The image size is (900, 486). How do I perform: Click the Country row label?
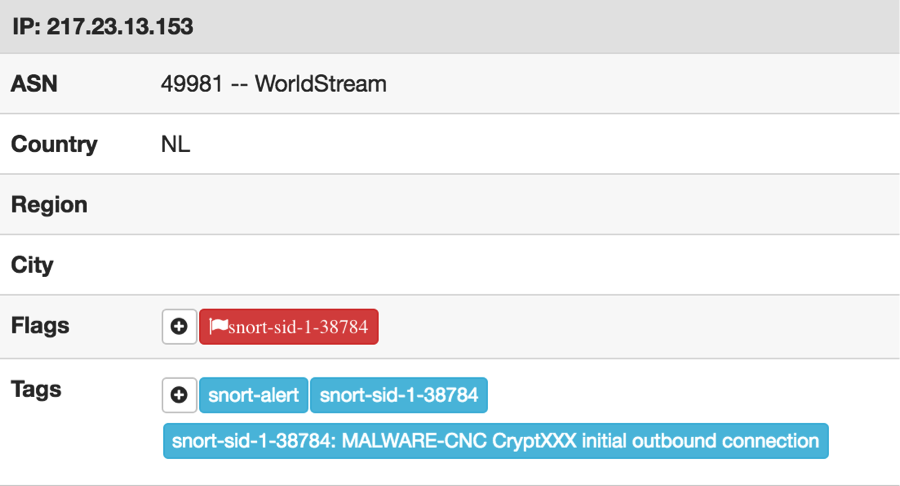tap(54, 144)
